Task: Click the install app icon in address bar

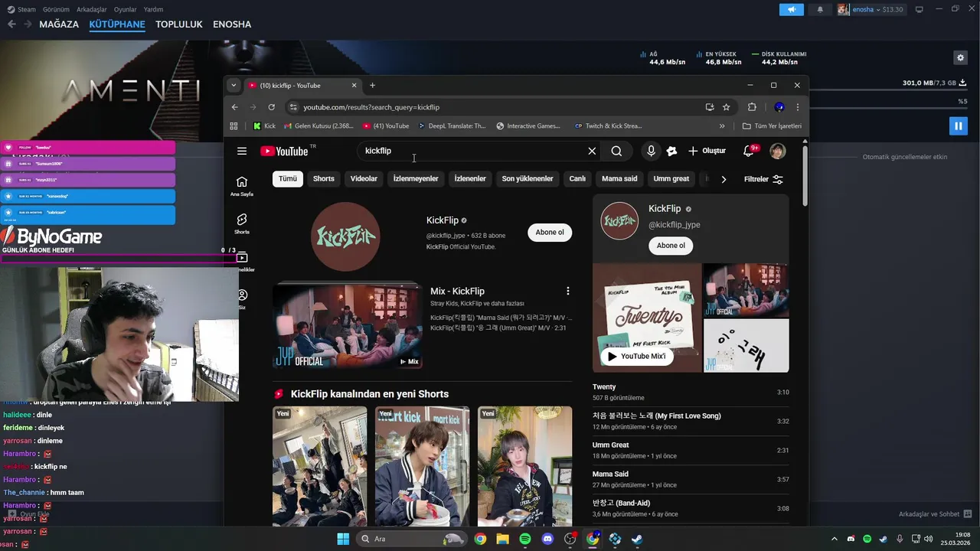Action: [710, 107]
